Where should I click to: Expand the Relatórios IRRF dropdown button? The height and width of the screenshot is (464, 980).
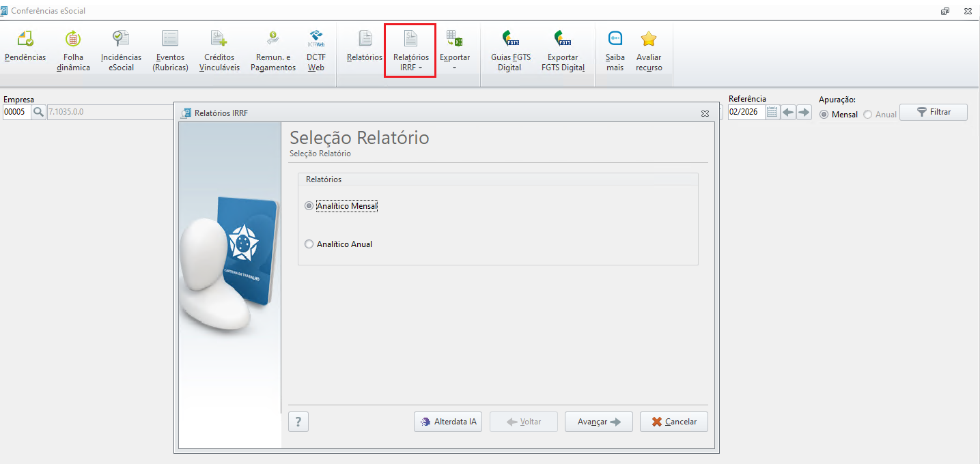(x=411, y=50)
